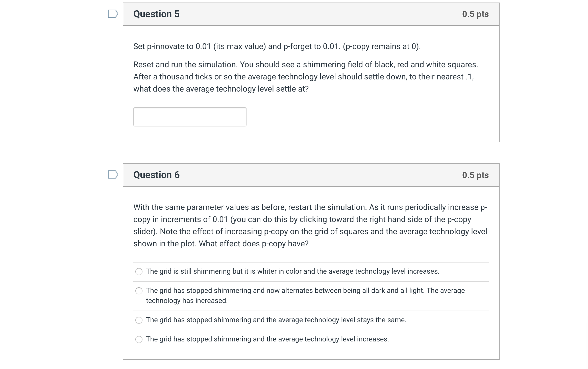Click the 0.5 pts label on Question 6
Image resolution: width=588 pixels, height=369 pixels.
[475, 175]
